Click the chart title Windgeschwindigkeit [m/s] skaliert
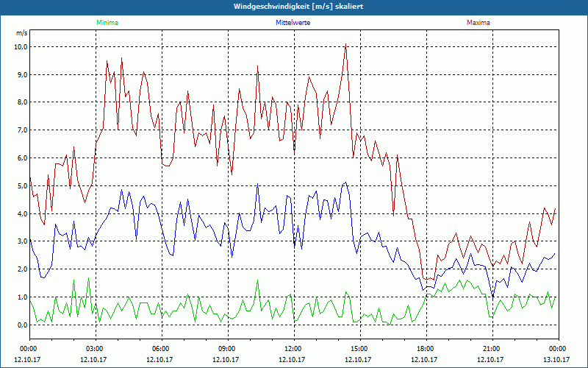Viewport: 588px width, 368px height. pyautogui.click(x=298, y=7)
